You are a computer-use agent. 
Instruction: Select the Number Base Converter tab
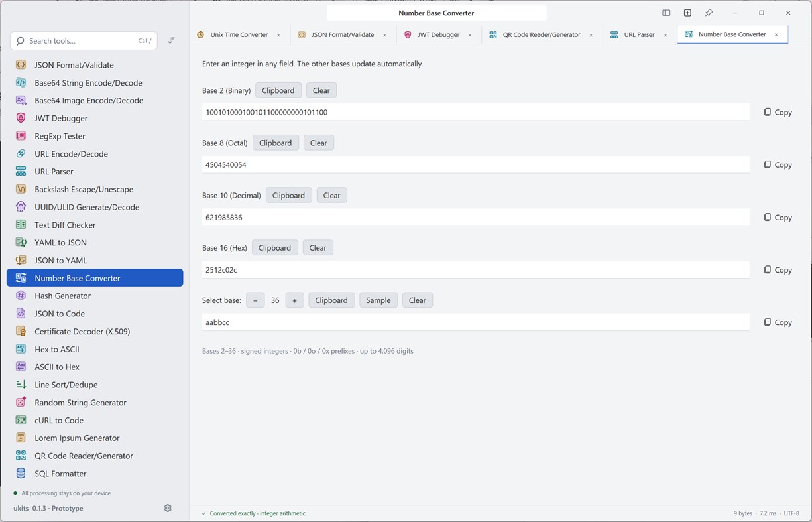[732, 34]
